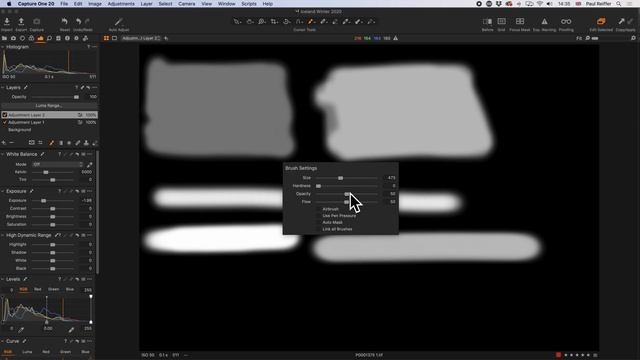Click the Copy adjustments arrow icon
The width and height of the screenshot is (640, 360).
point(621,22)
